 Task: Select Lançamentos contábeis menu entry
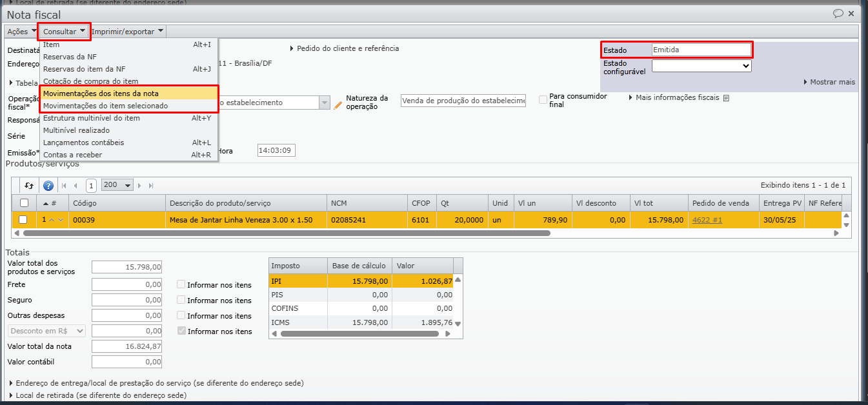pos(129,143)
